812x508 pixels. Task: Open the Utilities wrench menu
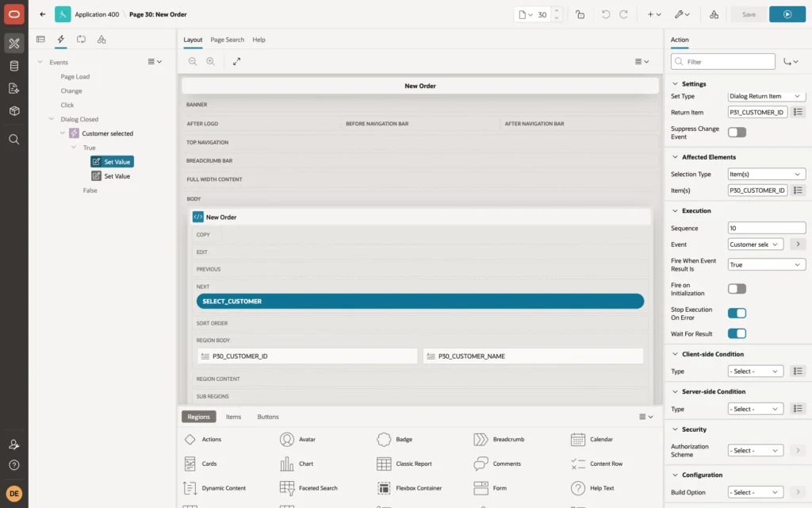click(682, 14)
